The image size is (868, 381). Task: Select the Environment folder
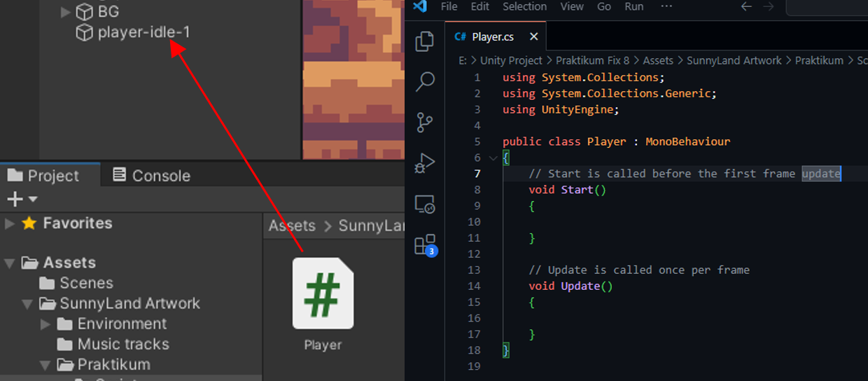(122, 324)
